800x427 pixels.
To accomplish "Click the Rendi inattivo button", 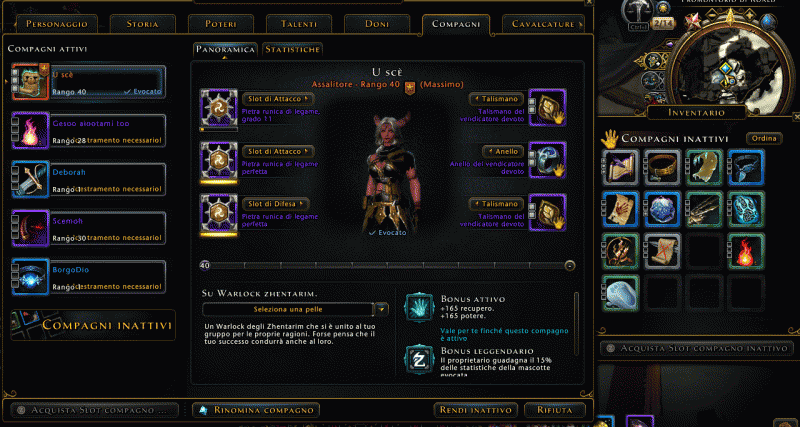I will tap(476, 410).
